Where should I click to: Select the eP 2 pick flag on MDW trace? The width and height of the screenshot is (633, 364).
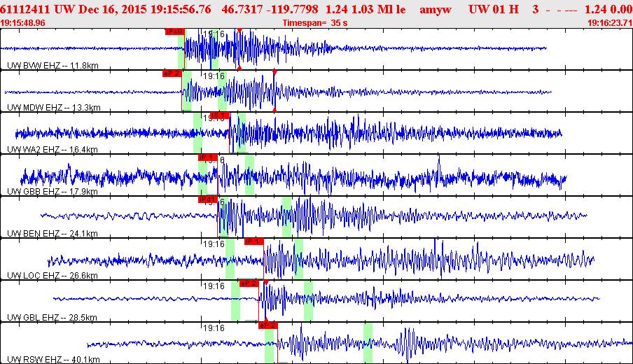[x=172, y=73]
